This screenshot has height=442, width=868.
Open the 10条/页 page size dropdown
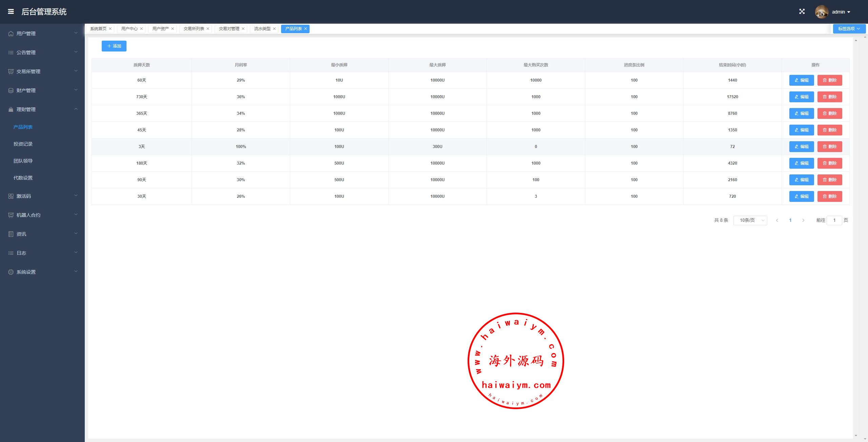(x=750, y=220)
